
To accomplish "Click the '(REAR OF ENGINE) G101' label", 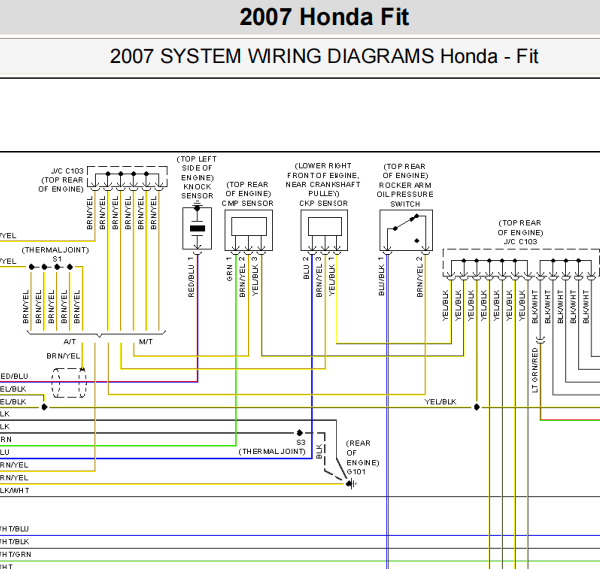I will point(362,458).
